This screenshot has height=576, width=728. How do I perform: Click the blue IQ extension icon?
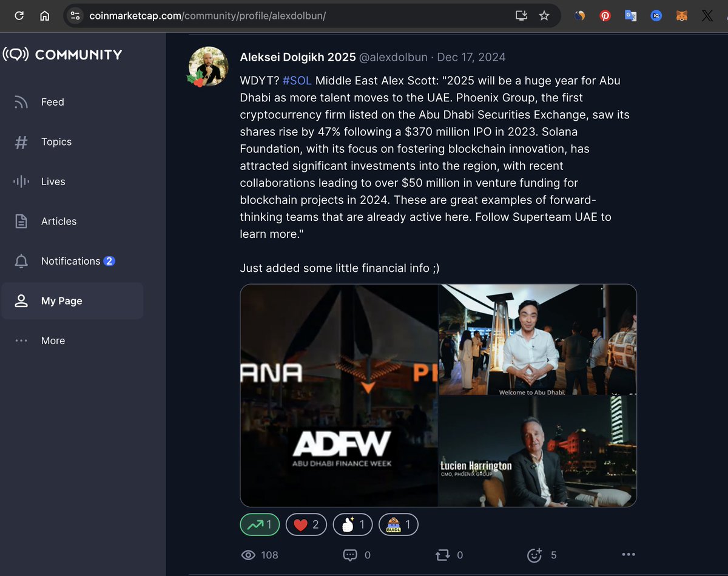coord(656,16)
